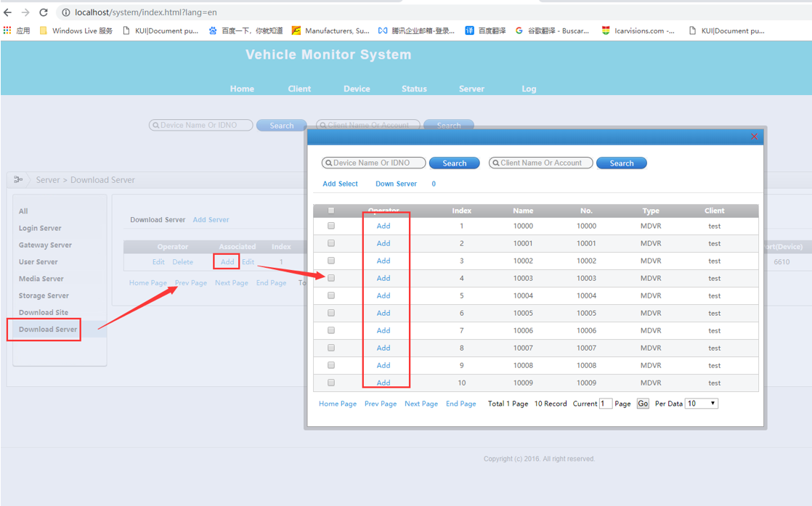Focus the dialog's Device Name Or IDNO field
Image resolution: width=812 pixels, height=506 pixels.
[x=374, y=163]
